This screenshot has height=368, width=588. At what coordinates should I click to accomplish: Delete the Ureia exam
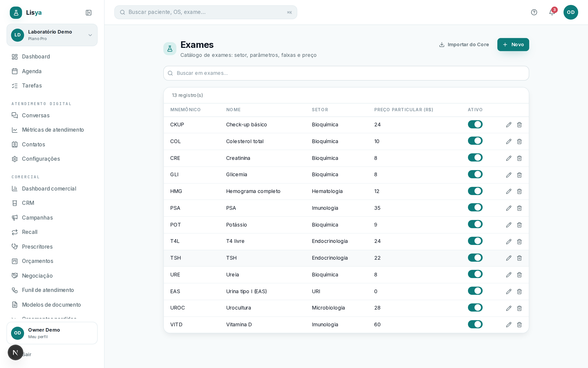click(x=519, y=275)
